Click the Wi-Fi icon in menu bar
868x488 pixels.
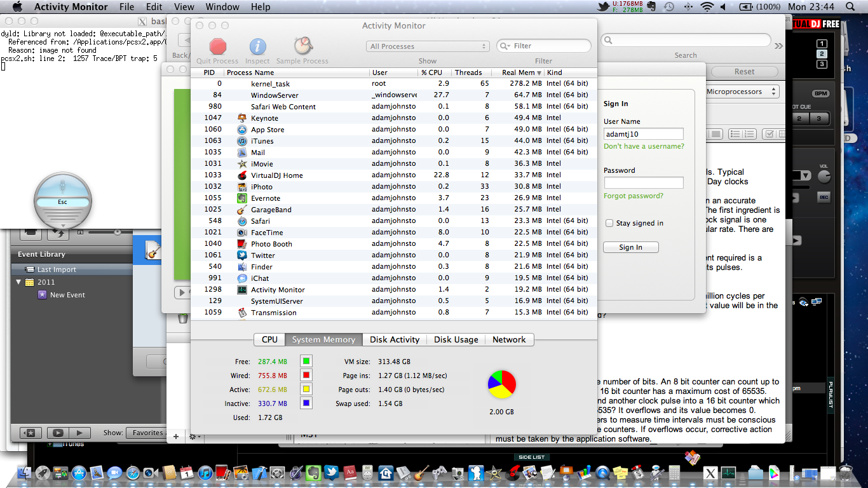click(x=707, y=6)
